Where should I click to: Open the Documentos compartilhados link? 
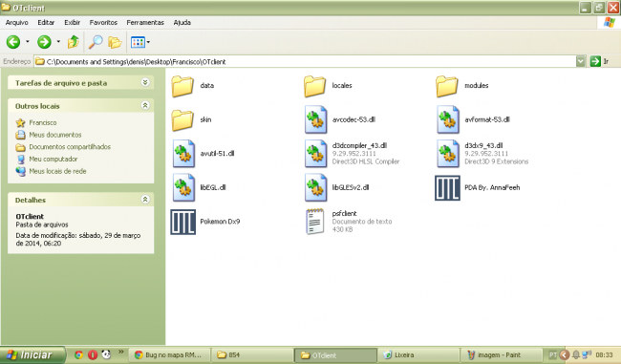tap(70, 147)
